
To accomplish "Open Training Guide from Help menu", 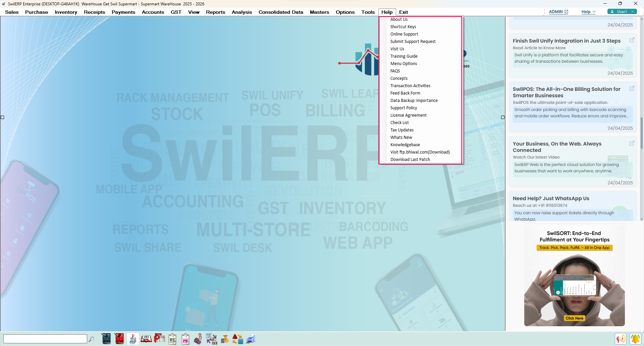I will pyautogui.click(x=404, y=56).
